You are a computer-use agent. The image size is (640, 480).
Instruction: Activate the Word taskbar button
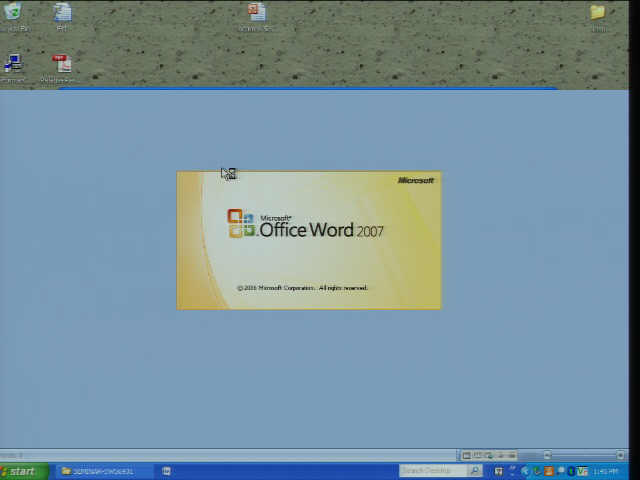(167, 471)
